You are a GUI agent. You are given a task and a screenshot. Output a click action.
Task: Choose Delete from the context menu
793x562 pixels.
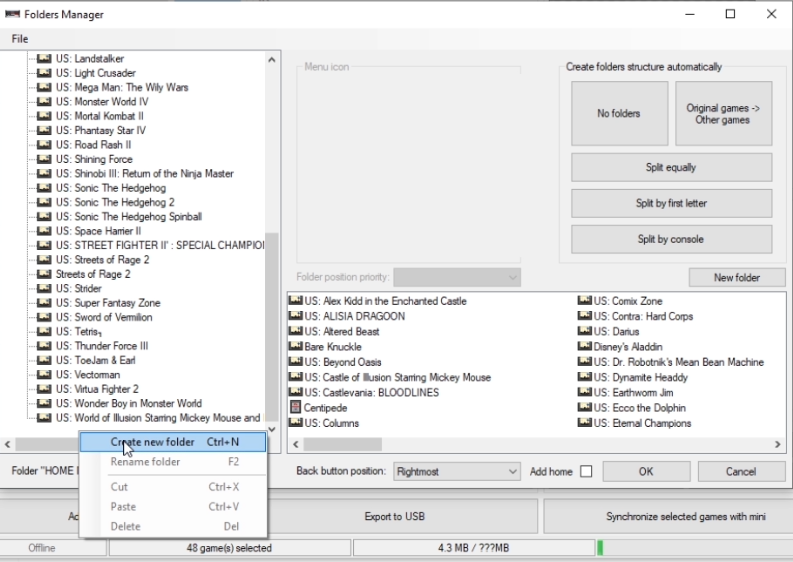(173, 526)
